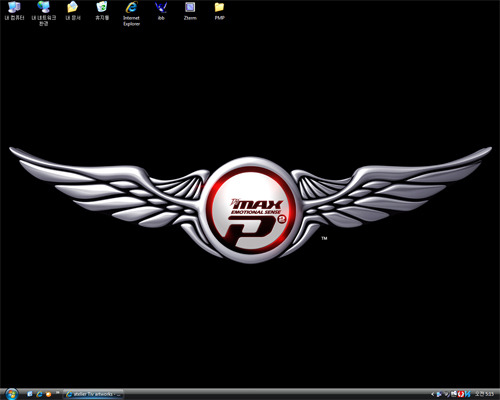Open the My Computer desktop icon
This screenshot has width=500, height=400.
point(14,11)
